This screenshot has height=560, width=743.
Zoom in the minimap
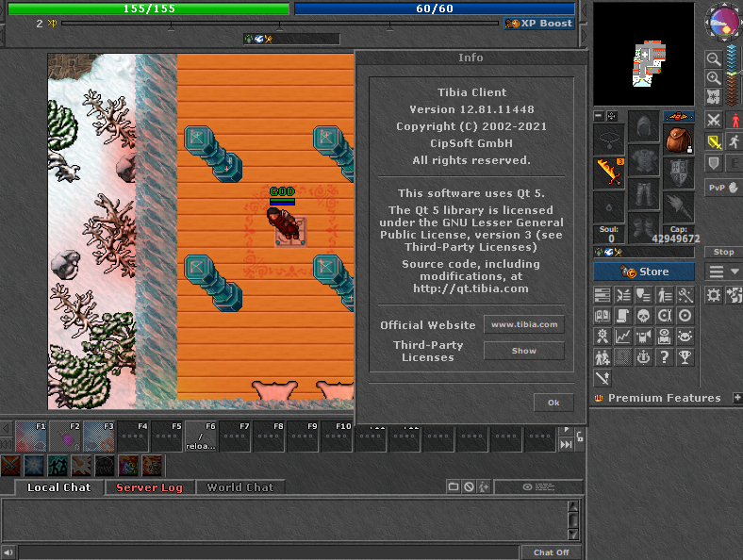pos(713,78)
